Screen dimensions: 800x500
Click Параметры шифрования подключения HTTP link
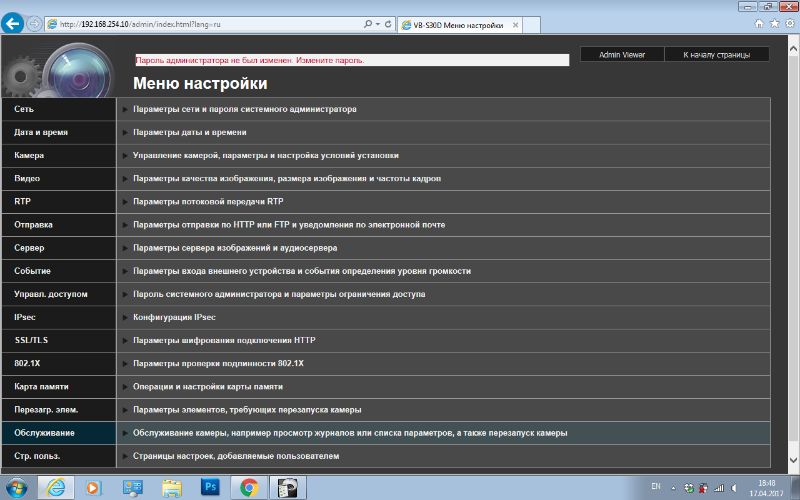(x=224, y=340)
